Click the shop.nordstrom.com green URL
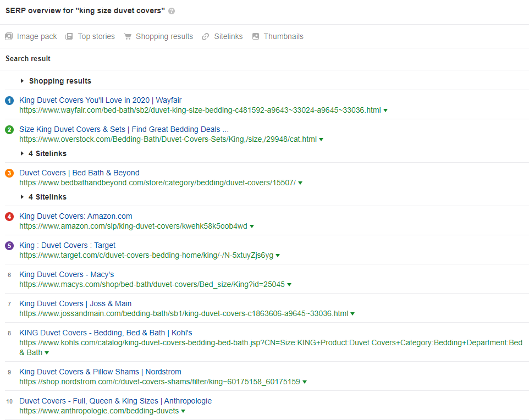The width and height of the screenshot is (529, 420). (x=159, y=382)
